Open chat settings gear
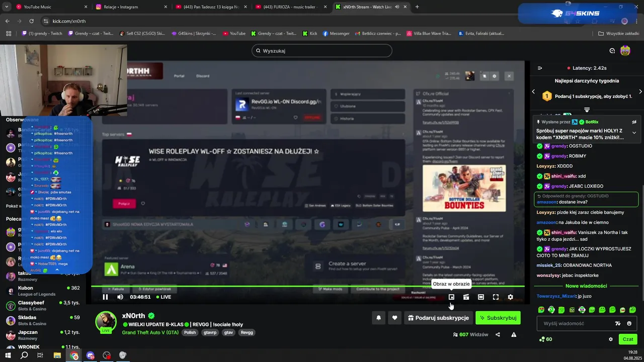Viewport: 644px width, 362px height. (x=611, y=339)
